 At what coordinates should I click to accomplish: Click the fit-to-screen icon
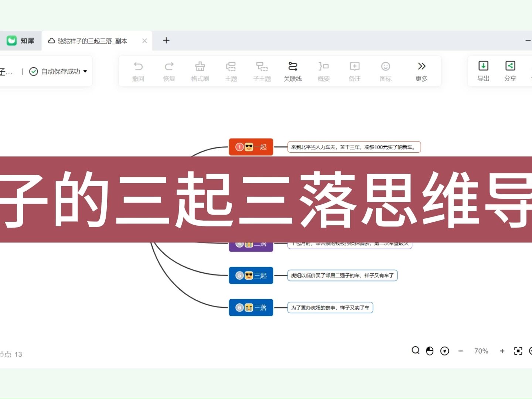pos(518,351)
